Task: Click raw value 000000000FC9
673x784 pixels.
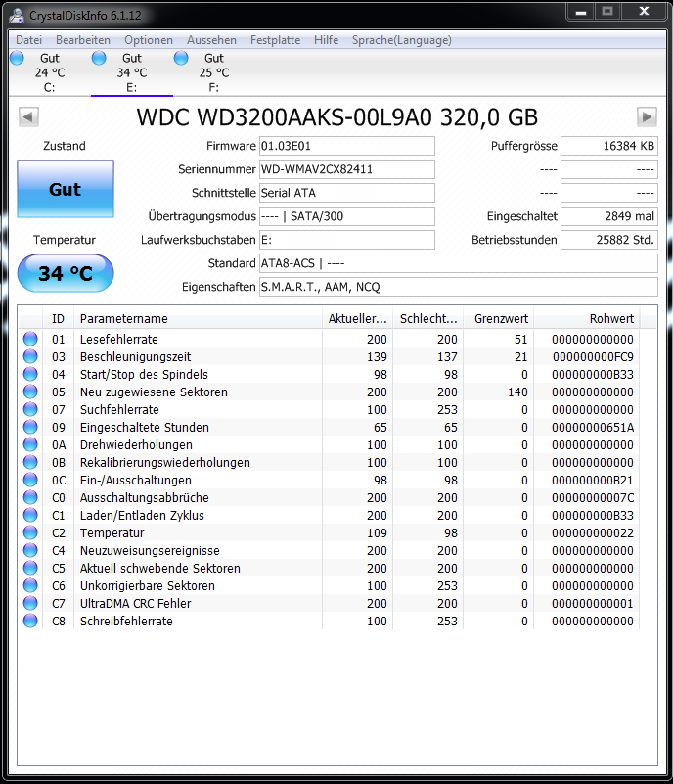Action: 593,356
